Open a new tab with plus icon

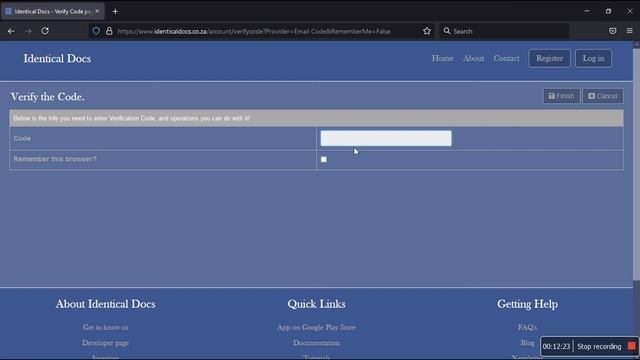[x=115, y=11]
